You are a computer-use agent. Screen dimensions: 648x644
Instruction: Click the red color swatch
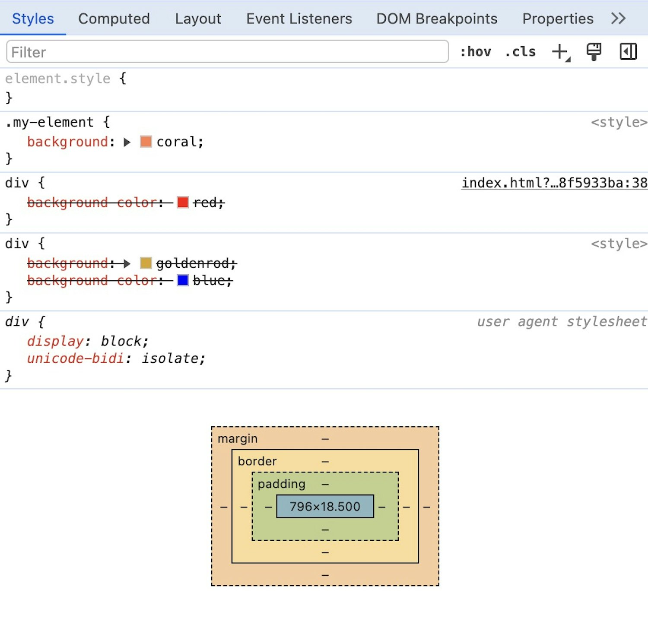183,202
